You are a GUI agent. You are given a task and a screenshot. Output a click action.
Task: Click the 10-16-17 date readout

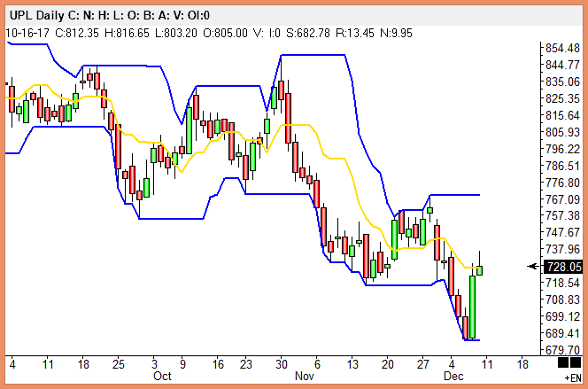click(x=27, y=33)
